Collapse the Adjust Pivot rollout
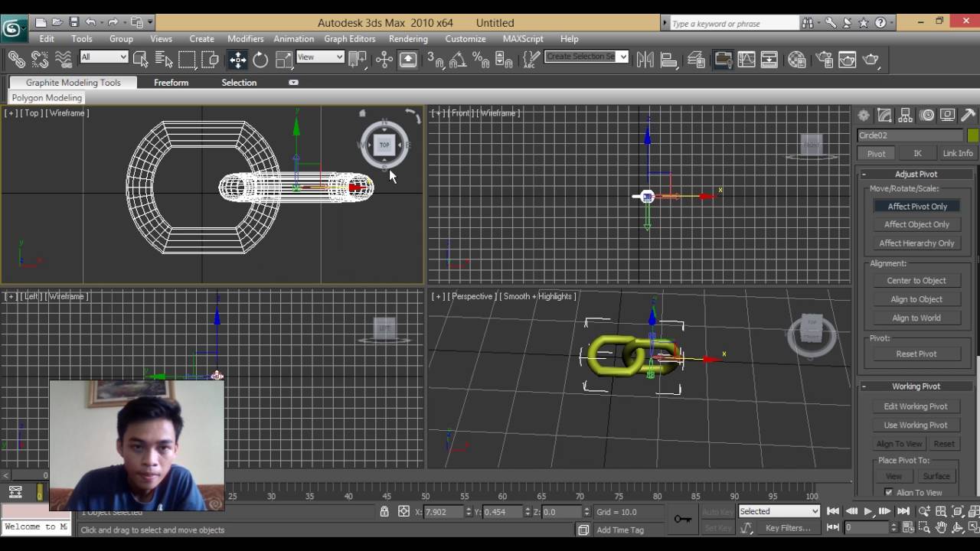Screen dimensions: 980x551 coord(916,174)
